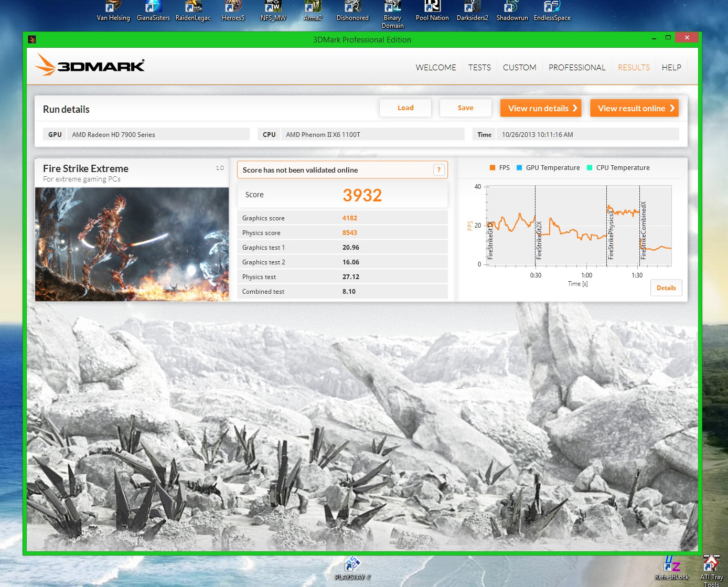728x587 pixels.
Task: Open chart Details button
Action: [x=666, y=288]
